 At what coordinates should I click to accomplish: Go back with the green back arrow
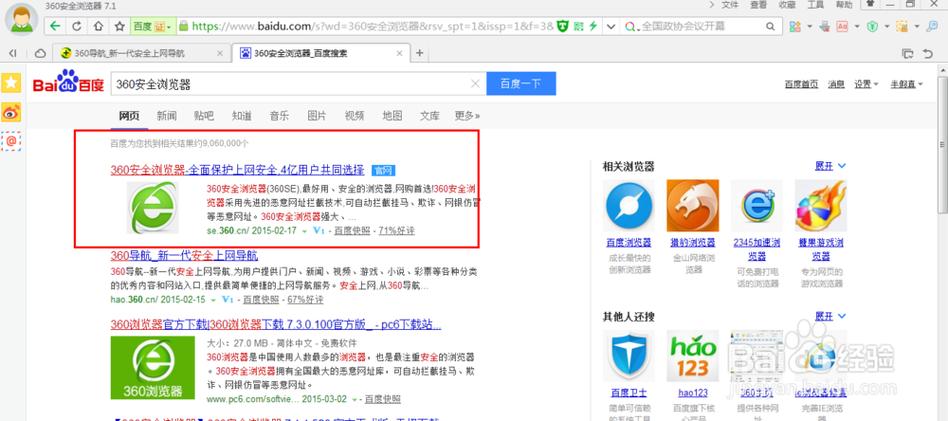coord(56,26)
